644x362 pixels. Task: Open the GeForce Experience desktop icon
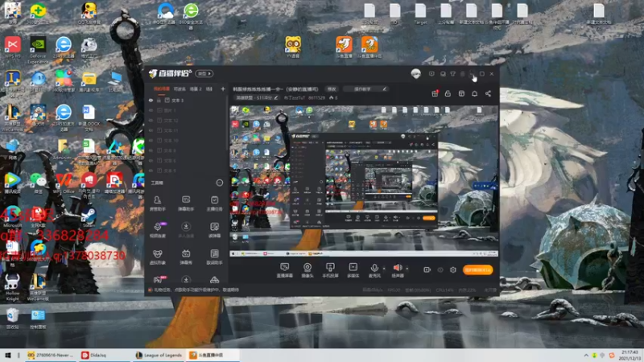(38, 51)
